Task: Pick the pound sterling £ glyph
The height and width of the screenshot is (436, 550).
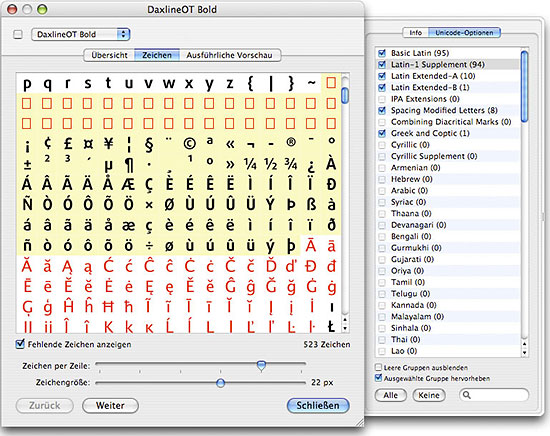Action: pyautogui.click(x=68, y=143)
